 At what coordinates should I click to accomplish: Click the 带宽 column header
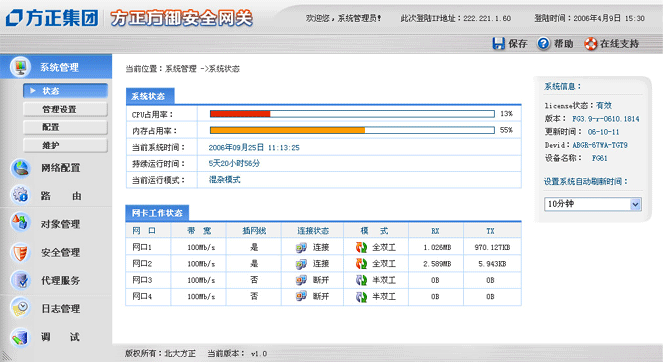(x=199, y=230)
